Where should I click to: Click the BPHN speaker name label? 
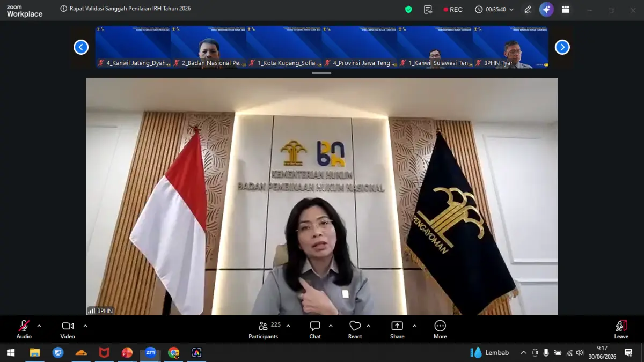100,311
